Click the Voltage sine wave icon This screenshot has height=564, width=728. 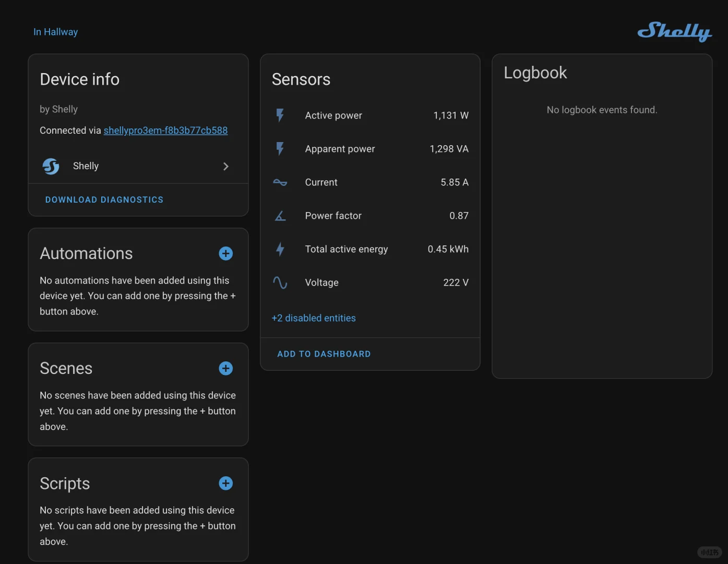[280, 283]
